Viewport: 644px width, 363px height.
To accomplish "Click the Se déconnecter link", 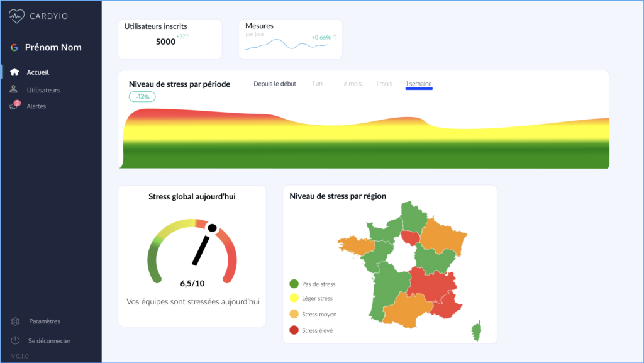I will 49,341.
